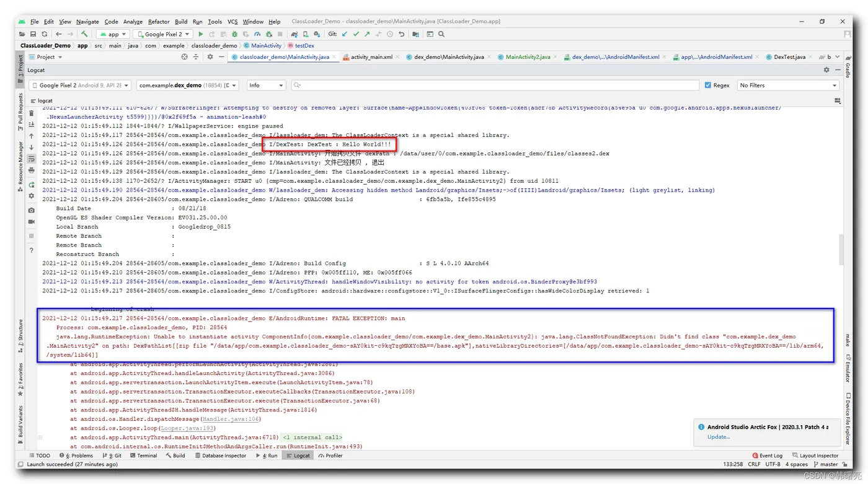
Task: Open Search Everywhere magnifier icon
Action: tap(441, 34)
